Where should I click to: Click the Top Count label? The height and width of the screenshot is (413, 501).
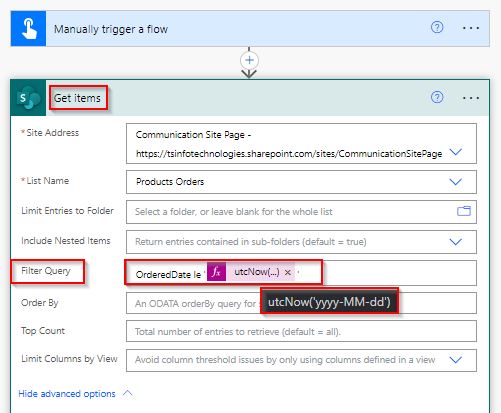(43, 331)
